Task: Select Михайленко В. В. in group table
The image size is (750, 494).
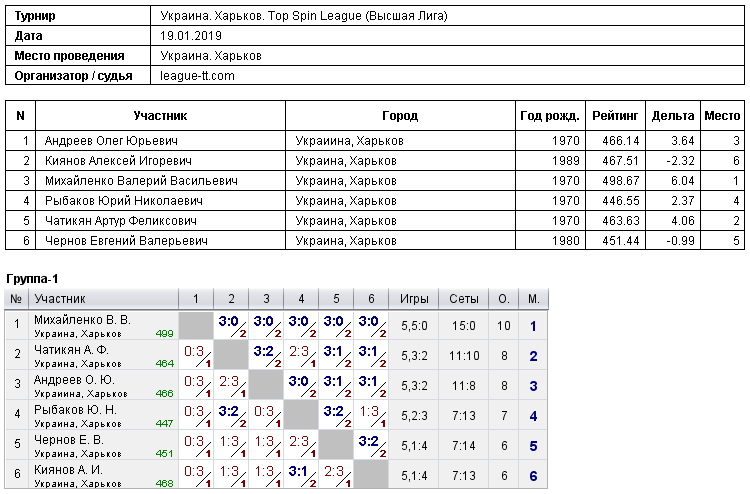Action: pos(82,319)
